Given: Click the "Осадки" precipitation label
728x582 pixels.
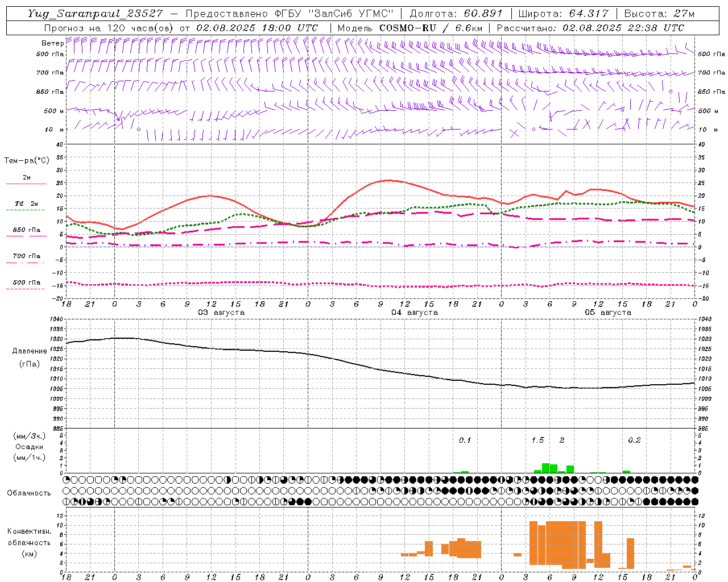Looking at the screenshot, I should click(x=29, y=447).
